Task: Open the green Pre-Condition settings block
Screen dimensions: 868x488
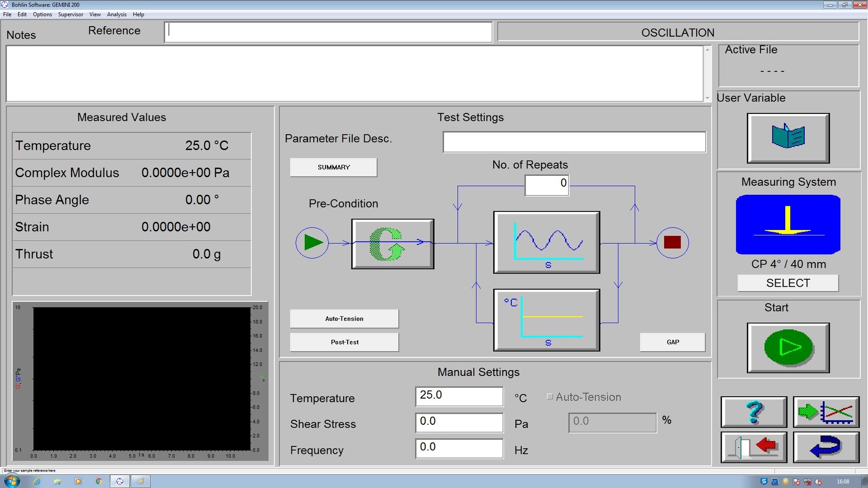Action: coord(393,243)
